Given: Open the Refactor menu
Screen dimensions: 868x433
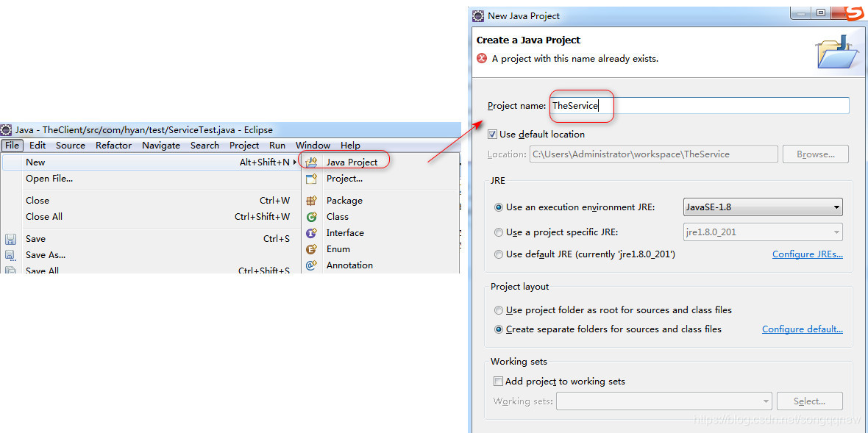Looking at the screenshot, I should pyautogui.click(x=113, y=146).
